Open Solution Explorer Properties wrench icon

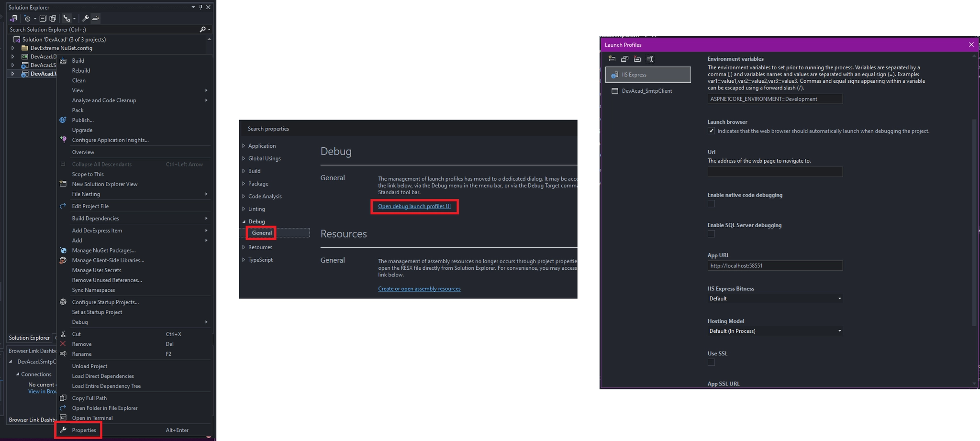(86, 18)
